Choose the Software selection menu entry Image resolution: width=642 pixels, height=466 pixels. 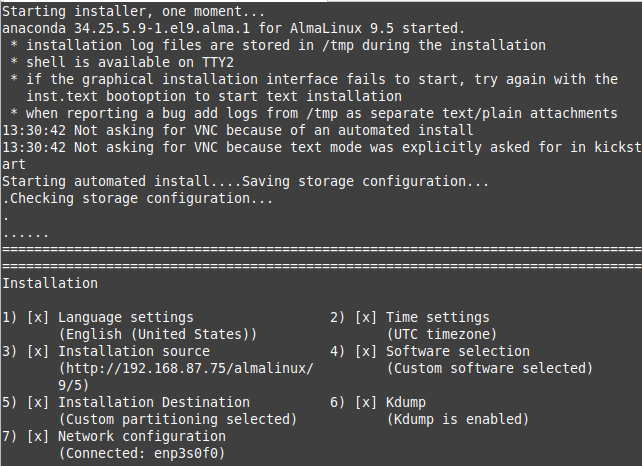457,351
